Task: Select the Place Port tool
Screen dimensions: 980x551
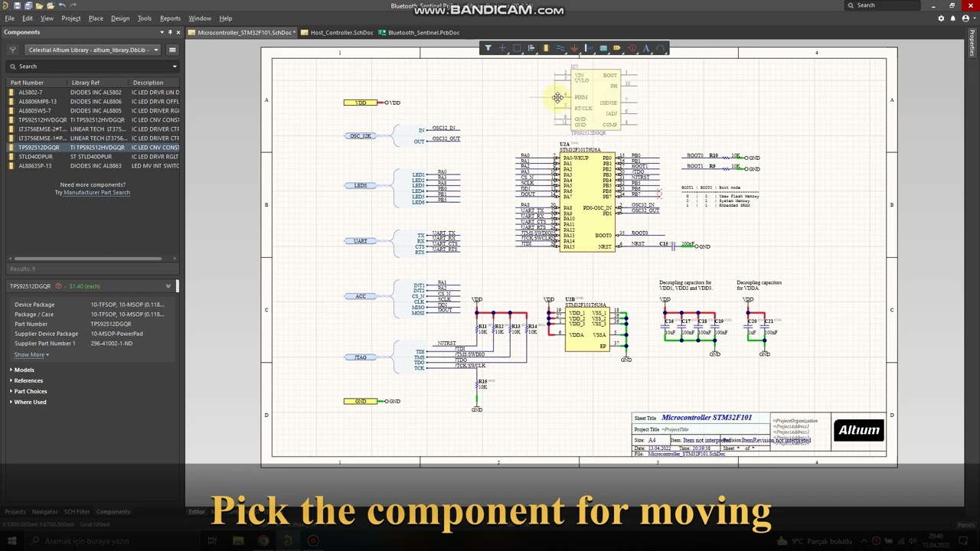Action: coord(617,48)
